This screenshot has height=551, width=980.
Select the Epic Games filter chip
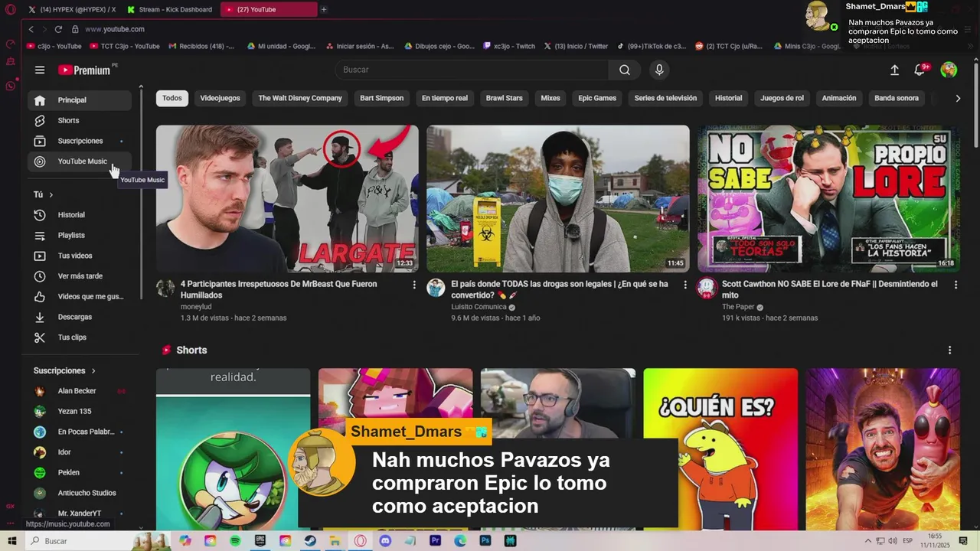pyautogui.click(x=597, y=98)
